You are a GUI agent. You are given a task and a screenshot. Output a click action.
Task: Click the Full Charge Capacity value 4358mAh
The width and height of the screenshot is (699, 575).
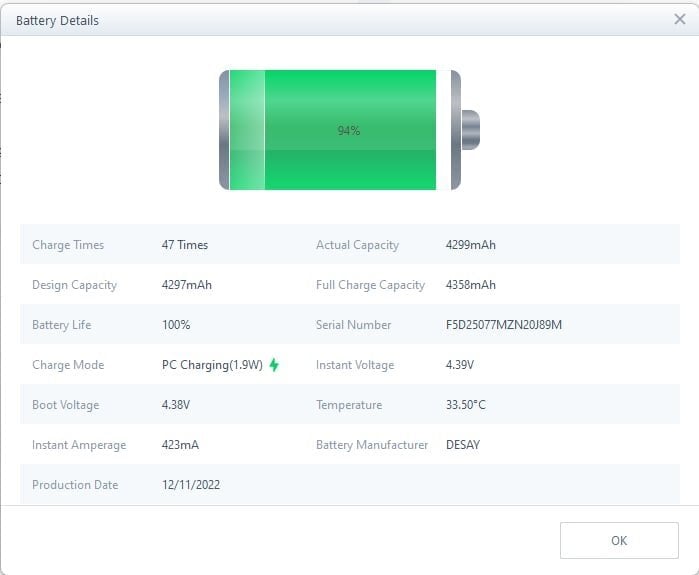(471, 285)
